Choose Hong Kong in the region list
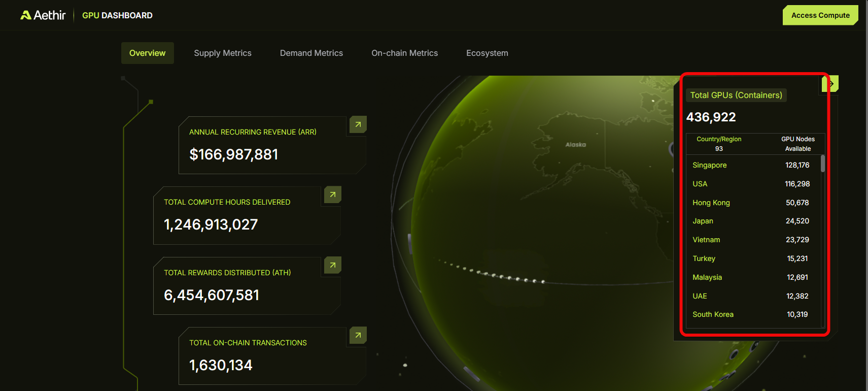Screen dimensions: 868x391 pyautogui.click(x=711, y=203)
